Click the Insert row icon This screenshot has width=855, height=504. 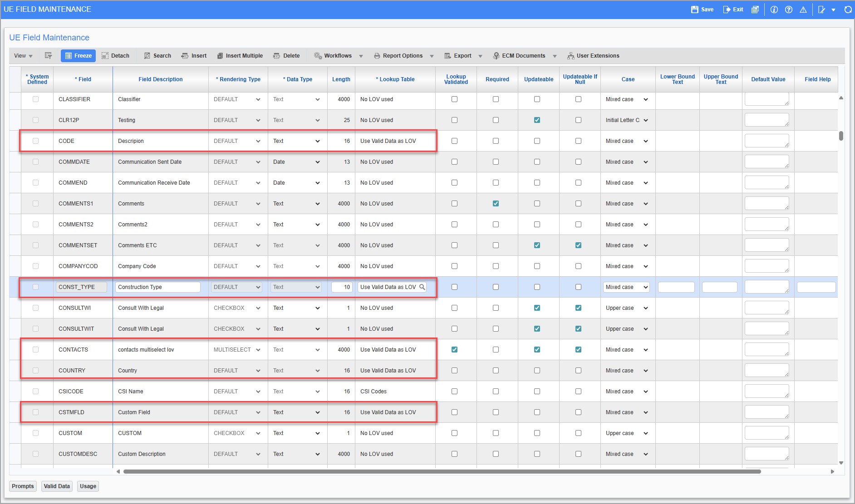(x=185, y=56)
